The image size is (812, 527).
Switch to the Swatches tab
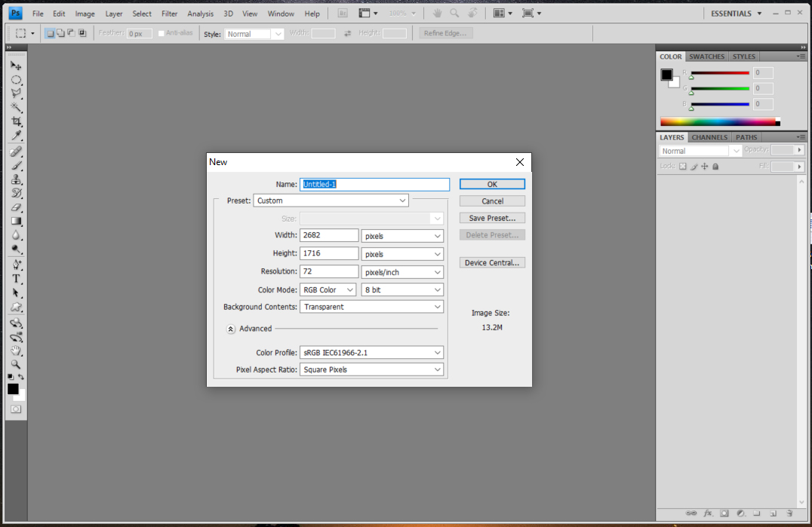pyautogui.click(x=706, y=57)
